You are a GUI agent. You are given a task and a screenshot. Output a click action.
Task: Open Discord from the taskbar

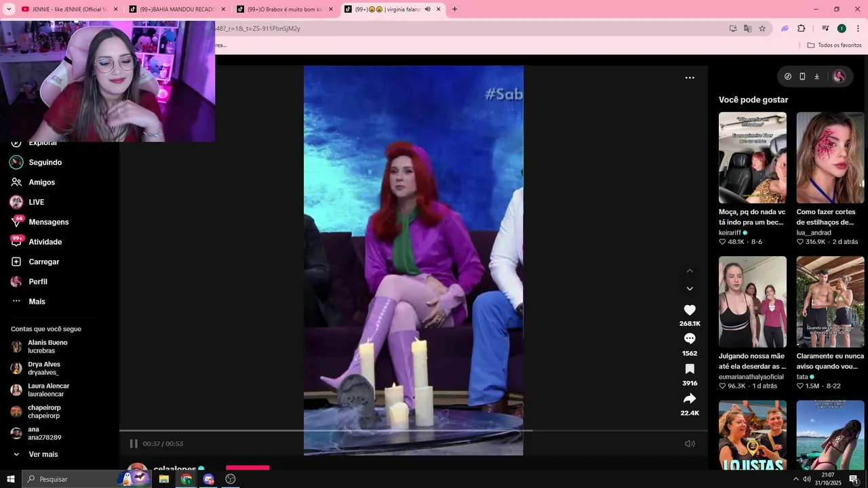click(209, 479)
